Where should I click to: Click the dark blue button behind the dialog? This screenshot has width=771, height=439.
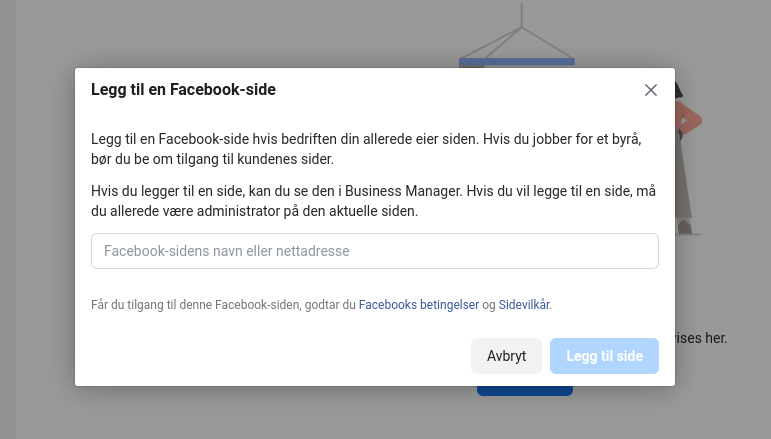(525, 391)
